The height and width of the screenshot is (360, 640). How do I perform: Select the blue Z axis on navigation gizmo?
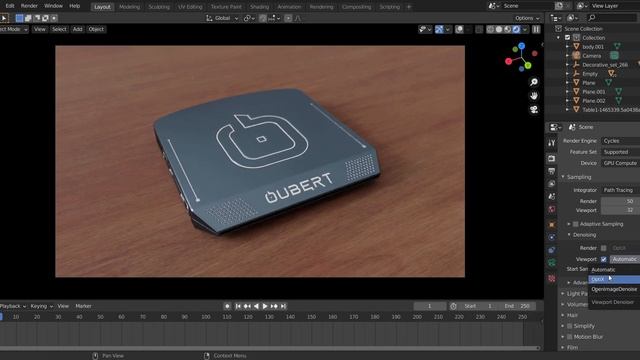tap(522, 46)
